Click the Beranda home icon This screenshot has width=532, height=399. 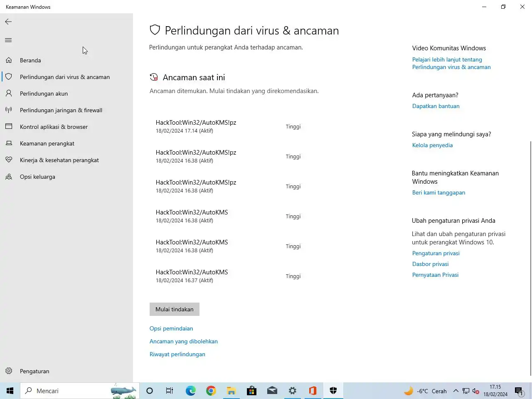[x=9, y=60]
